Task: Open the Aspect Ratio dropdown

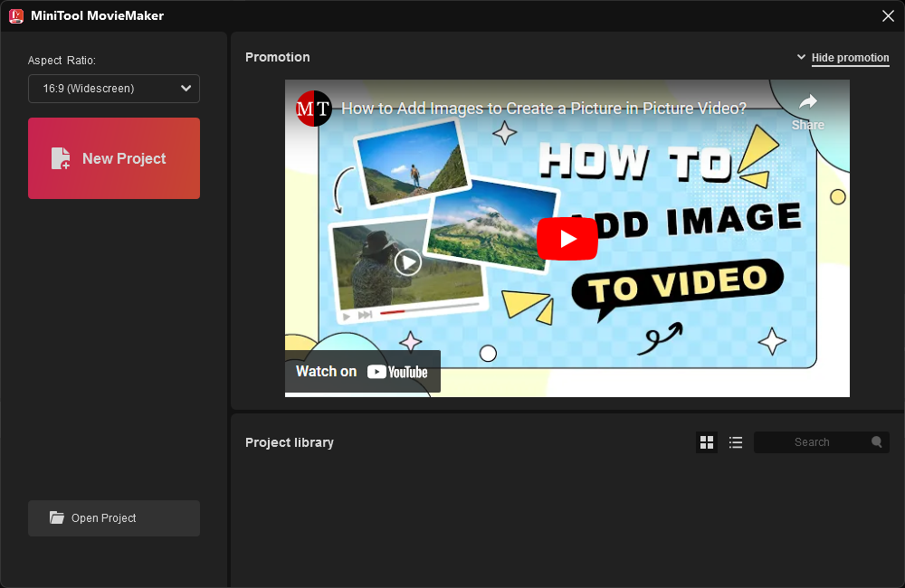Action: point(114,89)
